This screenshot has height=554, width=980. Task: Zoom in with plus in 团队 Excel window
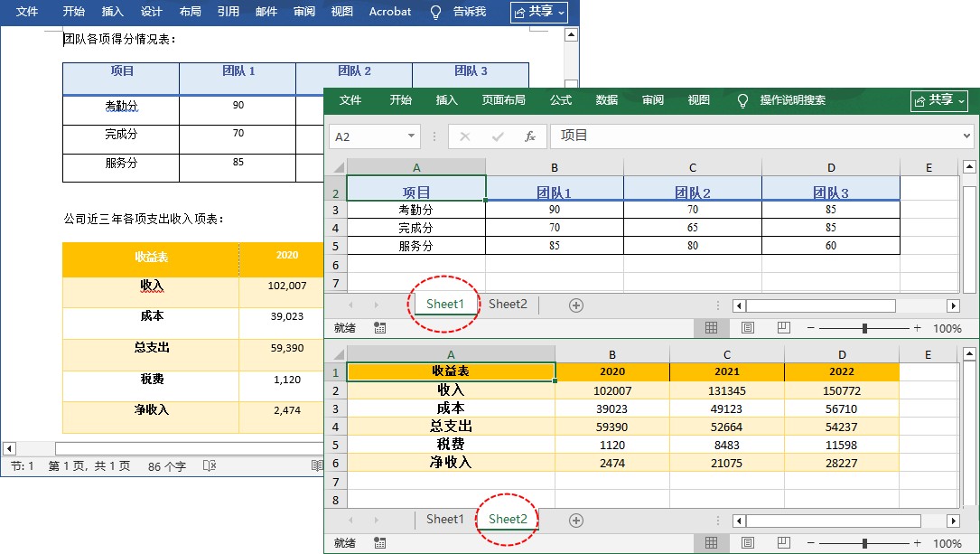coord(917,328)
